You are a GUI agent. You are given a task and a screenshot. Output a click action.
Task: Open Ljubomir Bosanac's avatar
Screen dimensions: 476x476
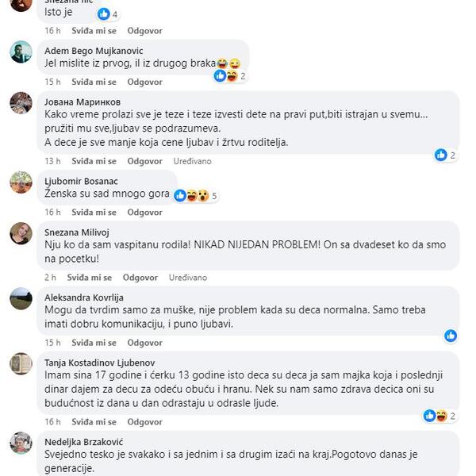pos(21,182)
